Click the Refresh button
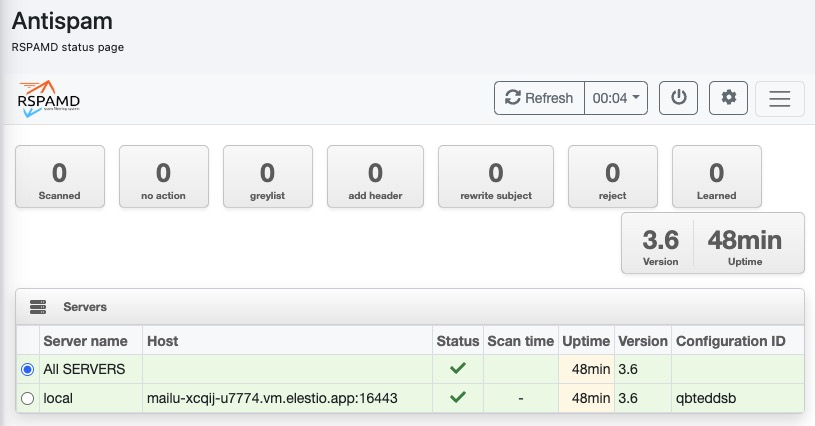Screen dimensions: 815x426 tap(539, 98)
